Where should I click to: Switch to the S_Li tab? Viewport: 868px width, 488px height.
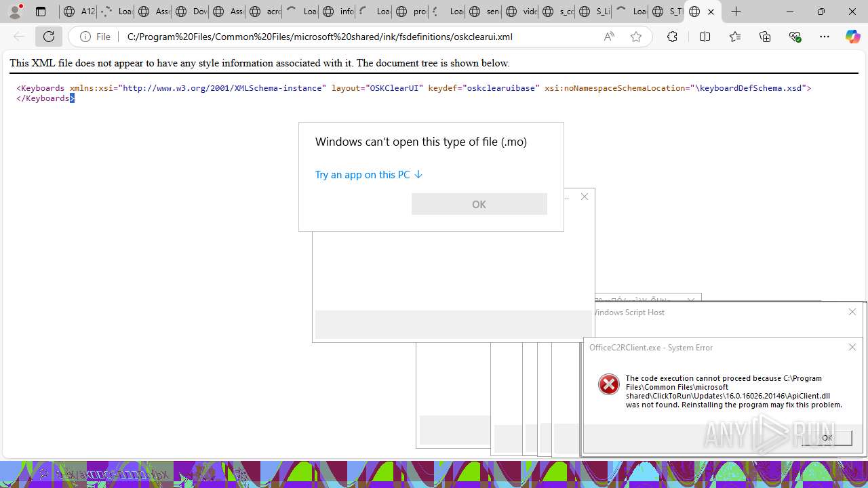coord(593,12)
